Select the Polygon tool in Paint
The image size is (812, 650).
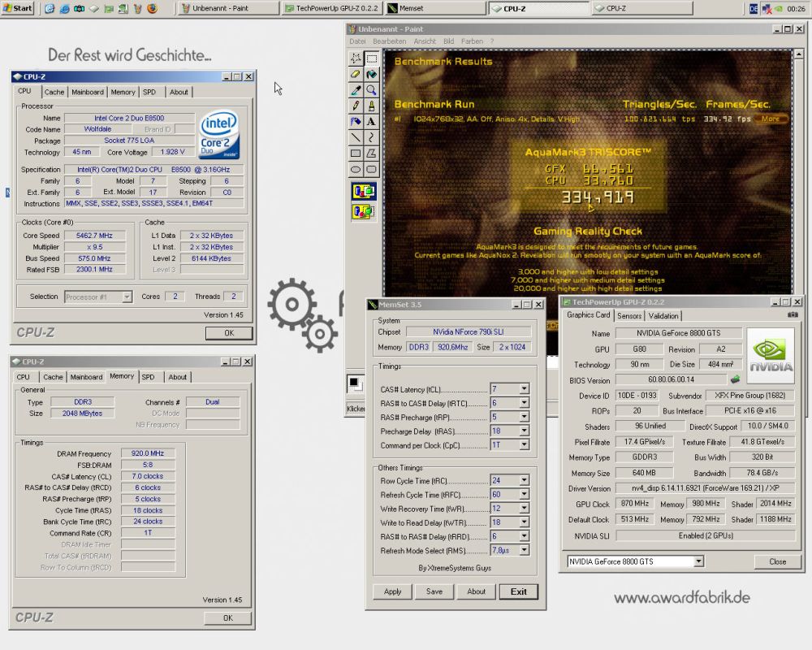click(x=371, y=154)
